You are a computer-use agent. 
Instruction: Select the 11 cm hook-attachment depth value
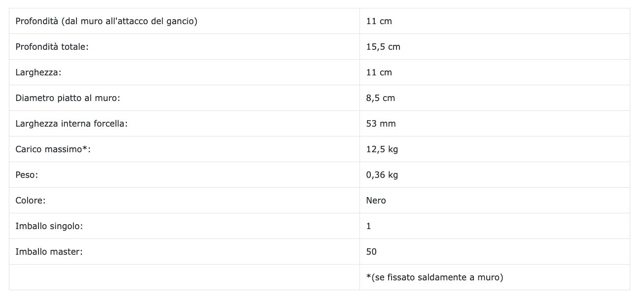point(379,21)
